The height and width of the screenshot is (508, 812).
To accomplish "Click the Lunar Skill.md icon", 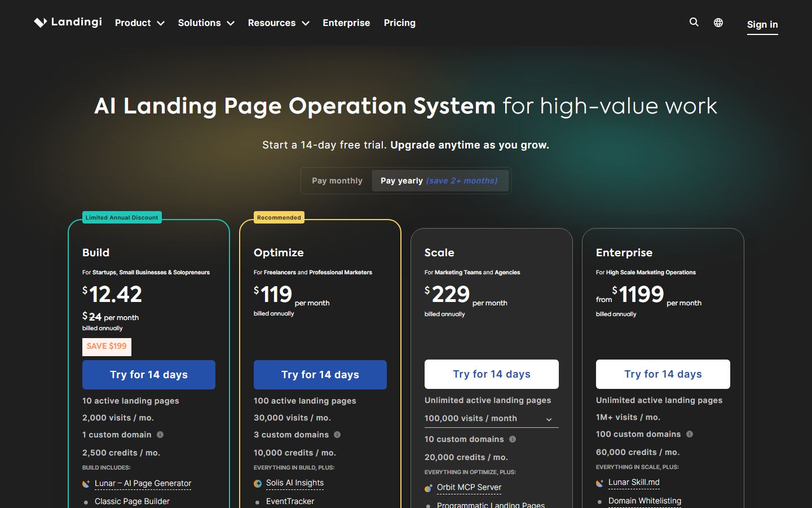I will 600,483.
